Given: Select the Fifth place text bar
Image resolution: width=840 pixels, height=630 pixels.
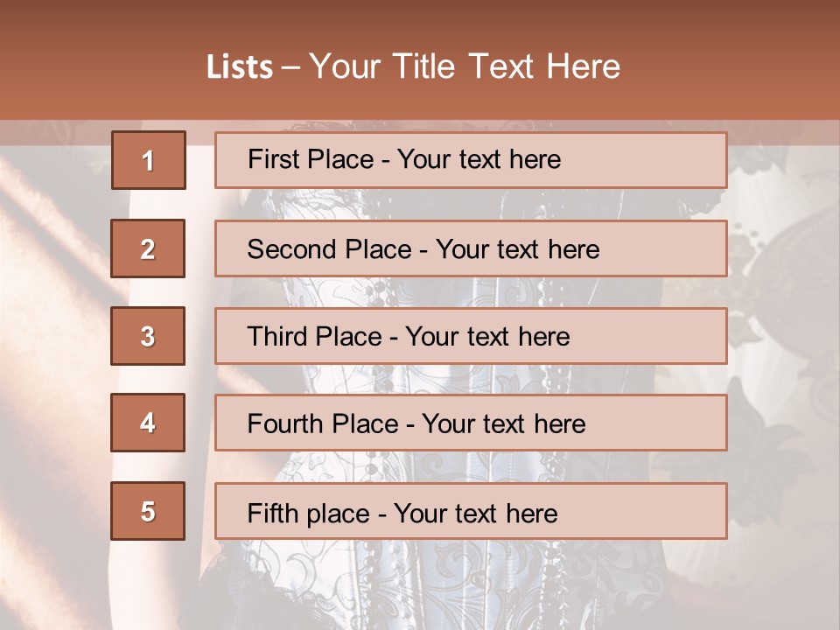Looking at the screenshot, I should tap(471, 511).
